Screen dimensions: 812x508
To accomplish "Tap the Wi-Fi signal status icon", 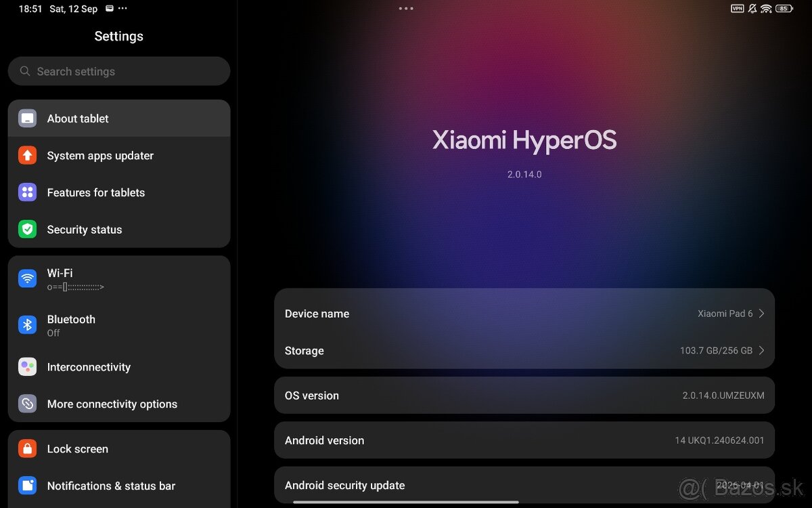I will coord(766,9).
